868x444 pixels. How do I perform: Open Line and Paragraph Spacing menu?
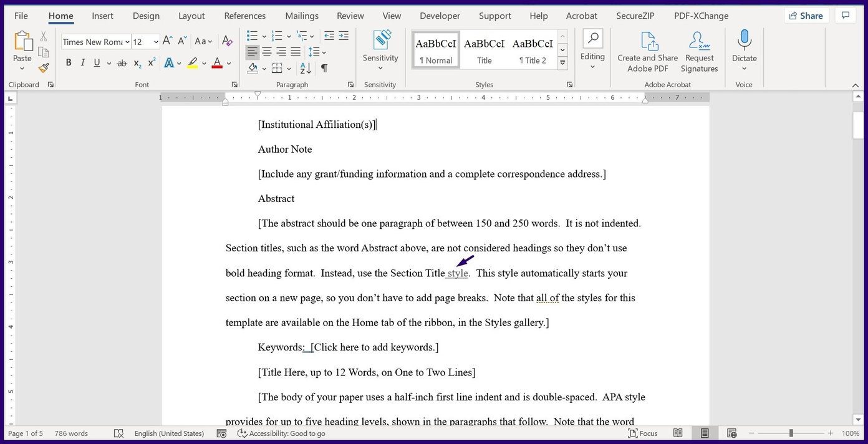point(317,52)
